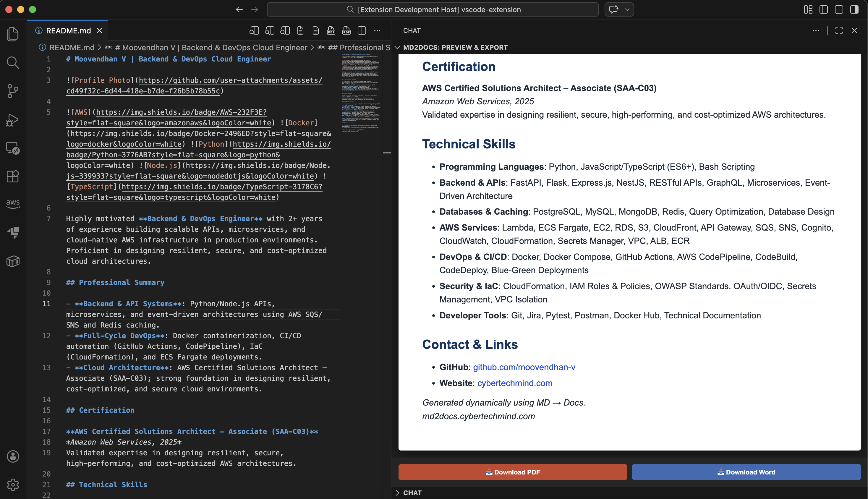
Task: Select the README.md editor tab
Action: (x=68, y=30)
